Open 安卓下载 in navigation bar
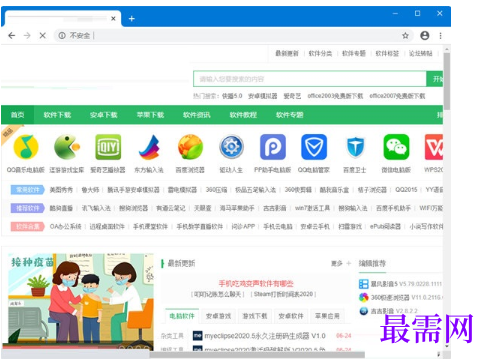Viewport: 492px width, 360px height. click(104, 115)
